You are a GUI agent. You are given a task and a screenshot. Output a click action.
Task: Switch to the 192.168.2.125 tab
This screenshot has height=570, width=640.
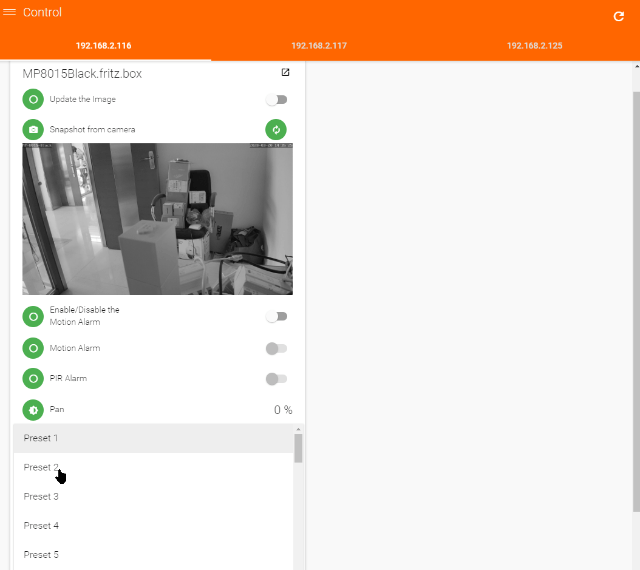click(534, 46)
